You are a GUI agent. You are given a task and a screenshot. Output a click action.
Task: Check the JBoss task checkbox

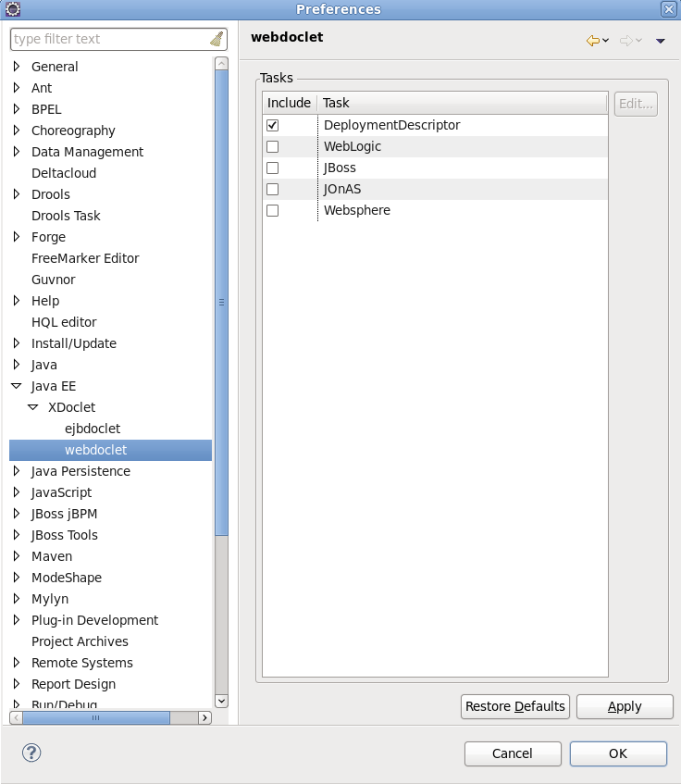pos(273,168)
